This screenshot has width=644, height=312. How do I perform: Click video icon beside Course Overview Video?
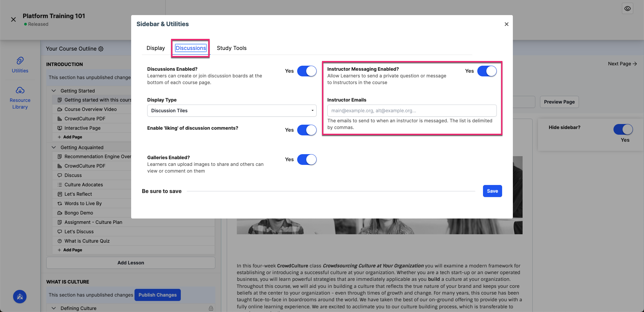click(60, 109)
